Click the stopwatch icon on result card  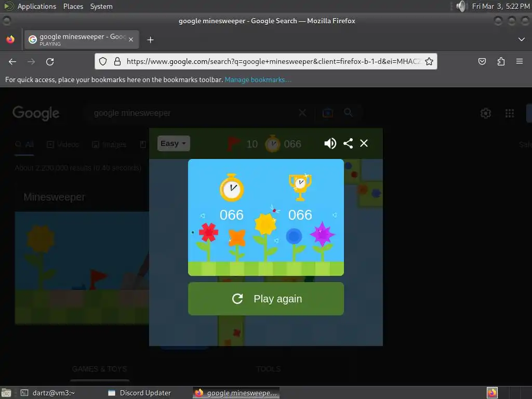click(x=232, y=188)
